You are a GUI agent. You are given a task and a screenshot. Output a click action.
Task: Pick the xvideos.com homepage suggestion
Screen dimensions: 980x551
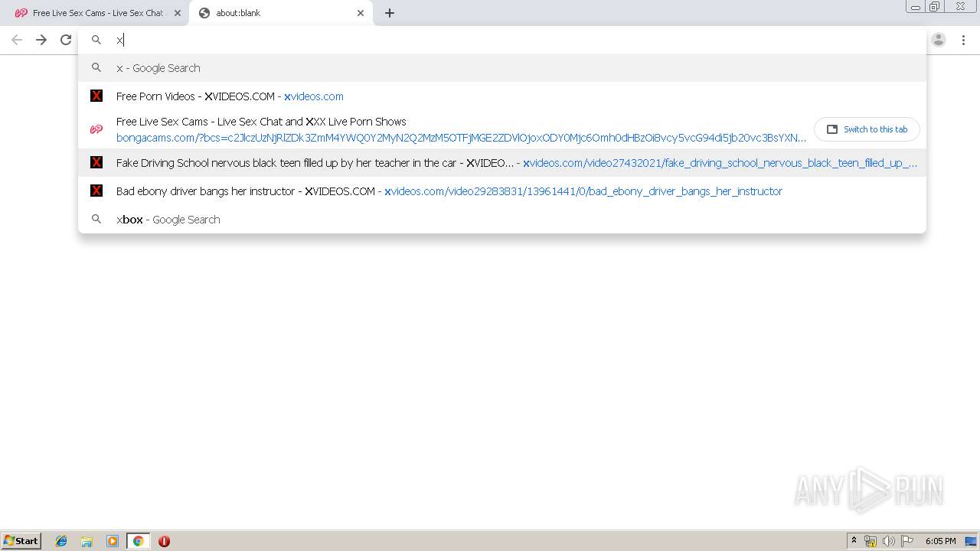pos(502,96)
